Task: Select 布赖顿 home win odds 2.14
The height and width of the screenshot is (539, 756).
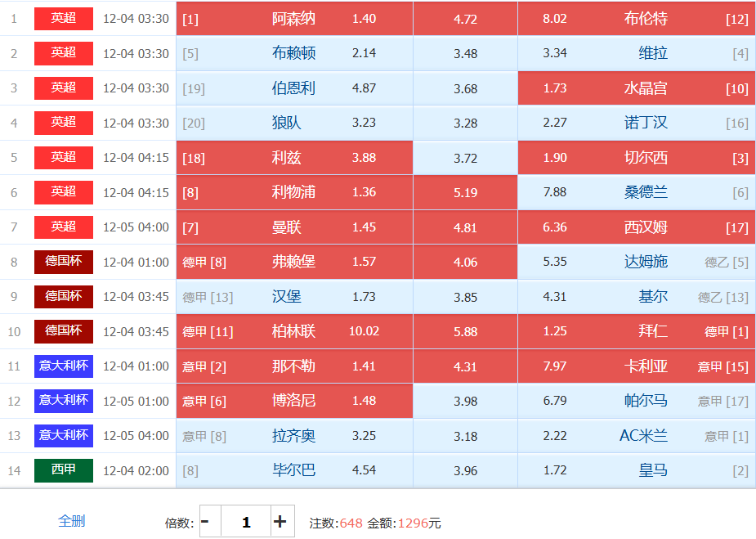Action: click(x=294, y=53)
